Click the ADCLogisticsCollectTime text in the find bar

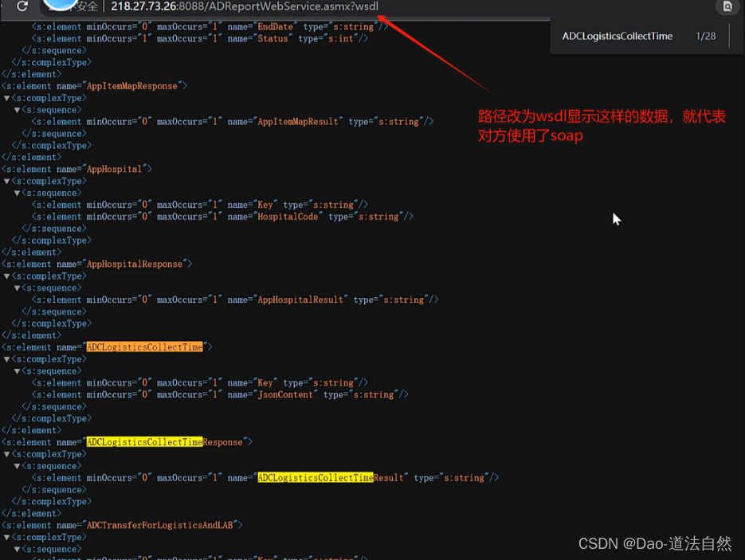[x=618, y=36]
